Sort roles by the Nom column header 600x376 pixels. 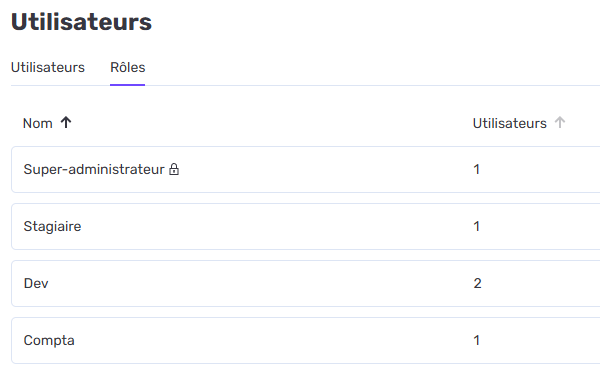point(38,123)
